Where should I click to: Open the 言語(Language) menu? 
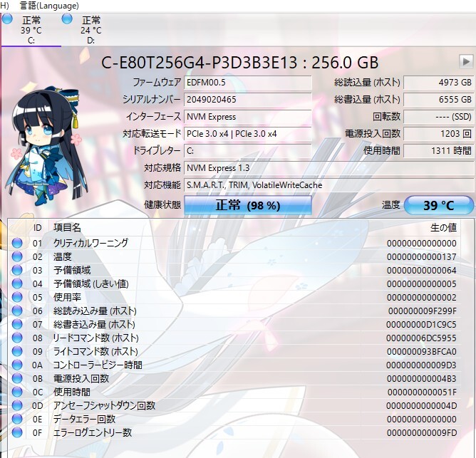(49, 6)
